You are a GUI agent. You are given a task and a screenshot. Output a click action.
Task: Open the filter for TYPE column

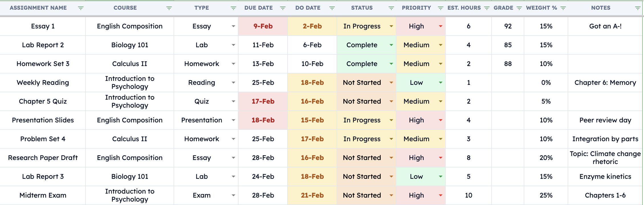(233, 8)
